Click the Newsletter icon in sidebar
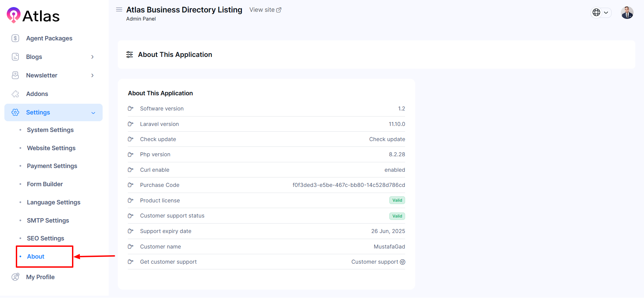Image resolution: width=644 pixels, height=298 pixels. 15,75
